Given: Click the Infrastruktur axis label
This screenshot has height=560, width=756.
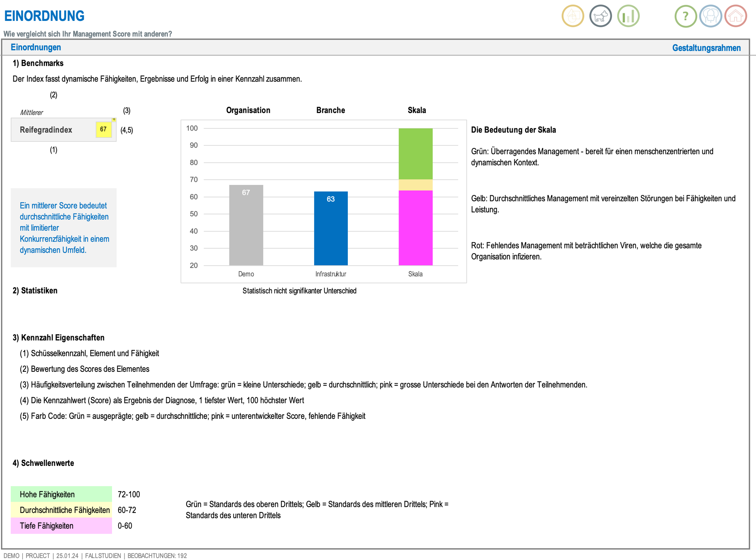Looking at the screenshot, I should [331, 274].
